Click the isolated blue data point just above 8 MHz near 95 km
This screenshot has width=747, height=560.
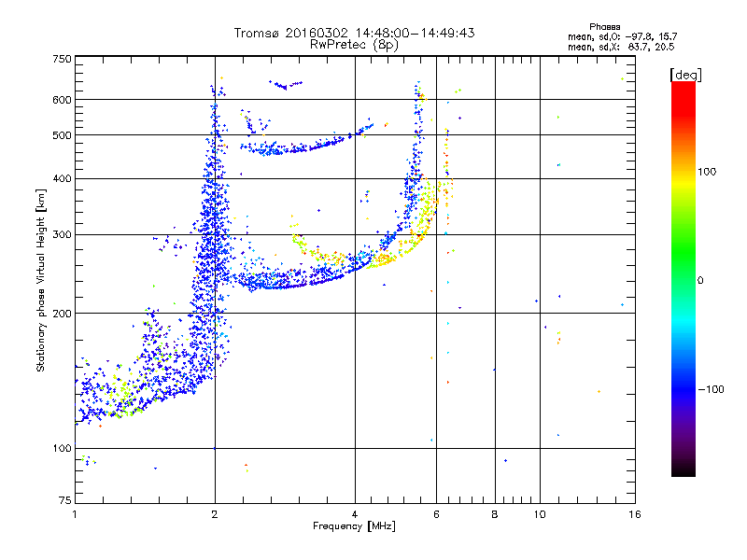[505, 460]
